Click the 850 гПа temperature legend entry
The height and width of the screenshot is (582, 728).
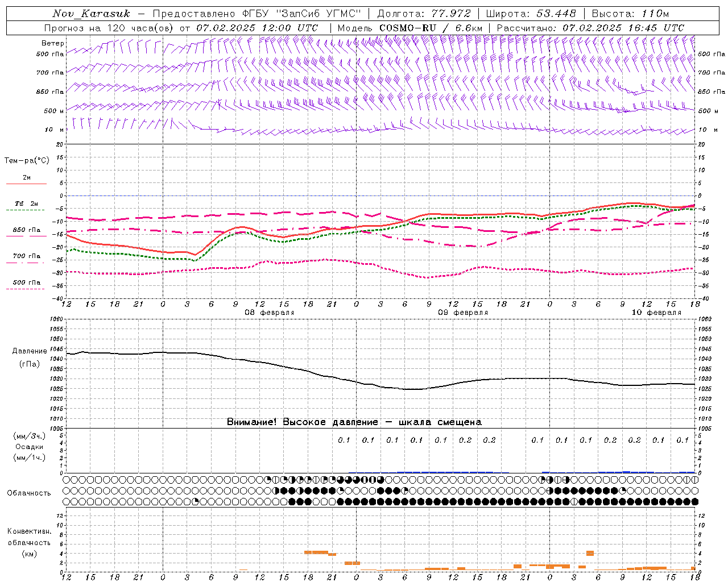point(27,230)
